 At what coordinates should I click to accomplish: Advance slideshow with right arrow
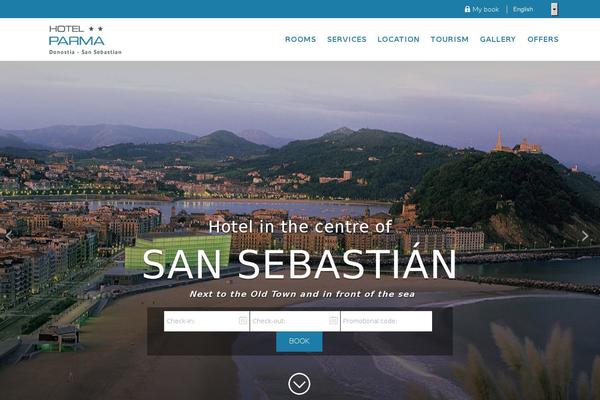coord(585,236)
